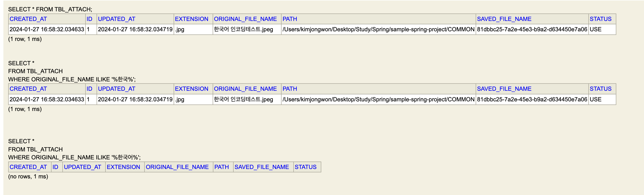Select the path cell in the '%한국%' result
The image size is (644, 195).
pos(379,99)
